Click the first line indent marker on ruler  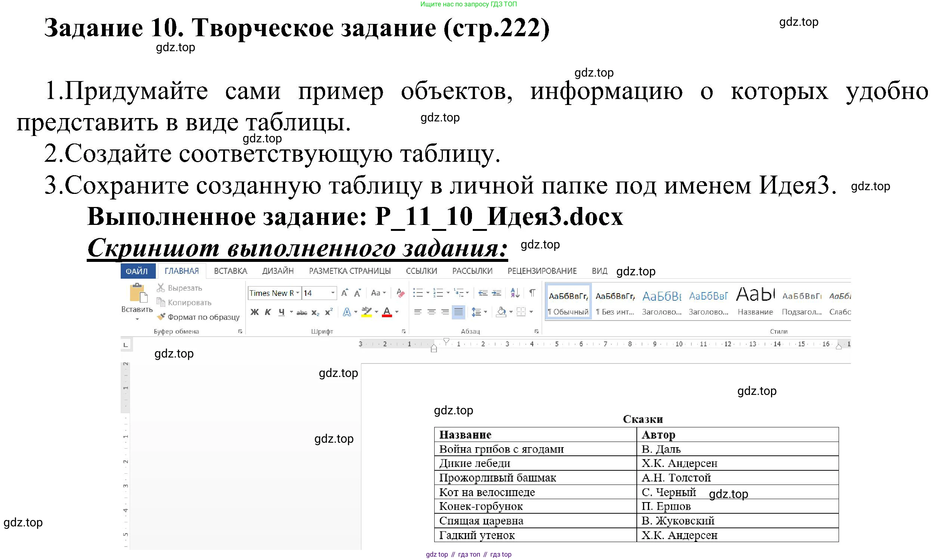447,341
